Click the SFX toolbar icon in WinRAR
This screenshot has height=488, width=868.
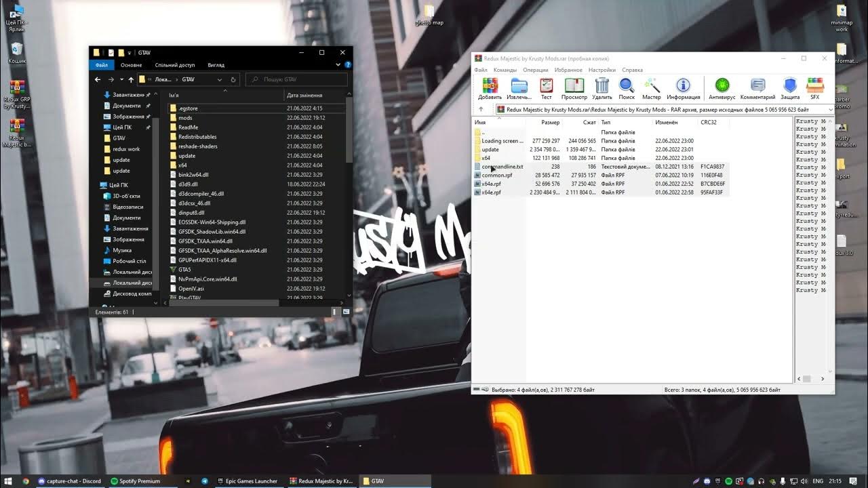814,88
